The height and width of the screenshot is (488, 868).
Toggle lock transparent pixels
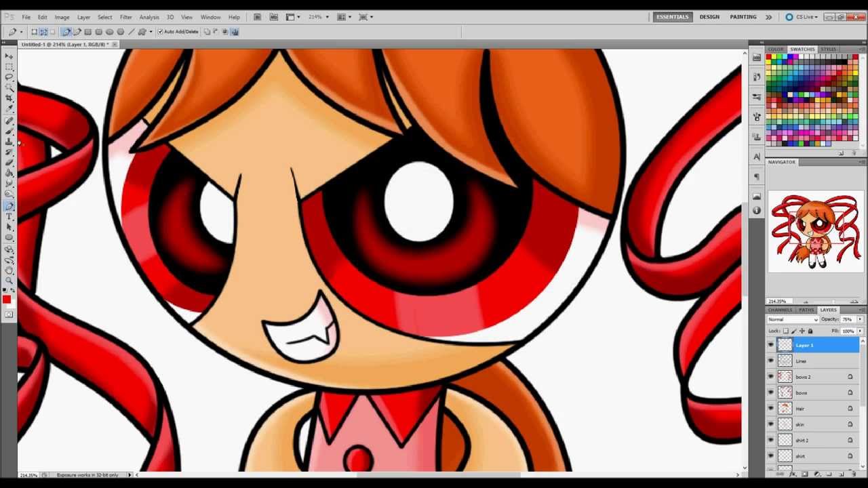(x=785, y=331)
